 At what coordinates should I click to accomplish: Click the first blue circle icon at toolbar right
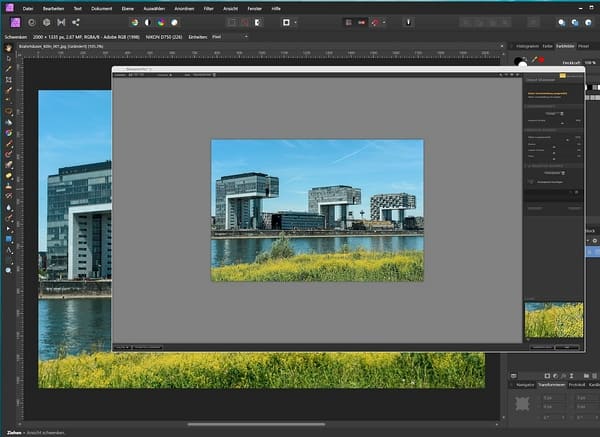(562, 23)
